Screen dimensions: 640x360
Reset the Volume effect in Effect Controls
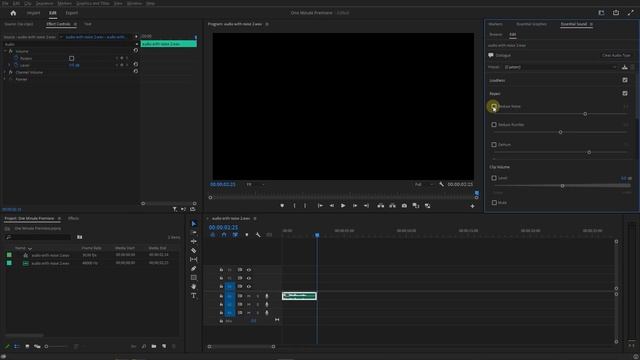pos(136,51)
